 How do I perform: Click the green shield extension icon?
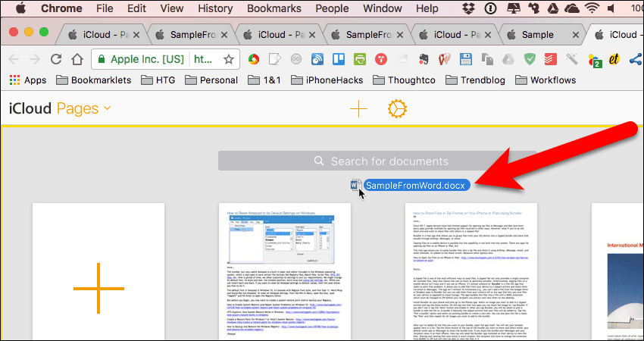click(x=530, y=60)
